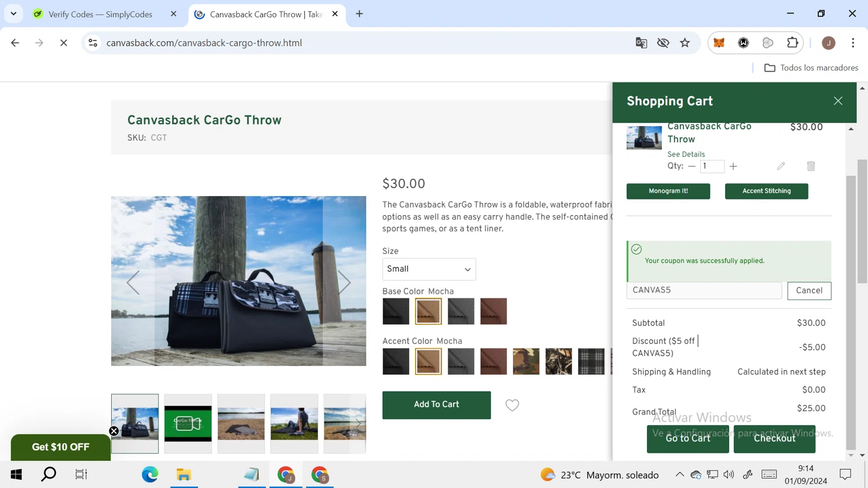Screen dimensions: 868x488
Task: Open a new browser tab
Action: 359,14
